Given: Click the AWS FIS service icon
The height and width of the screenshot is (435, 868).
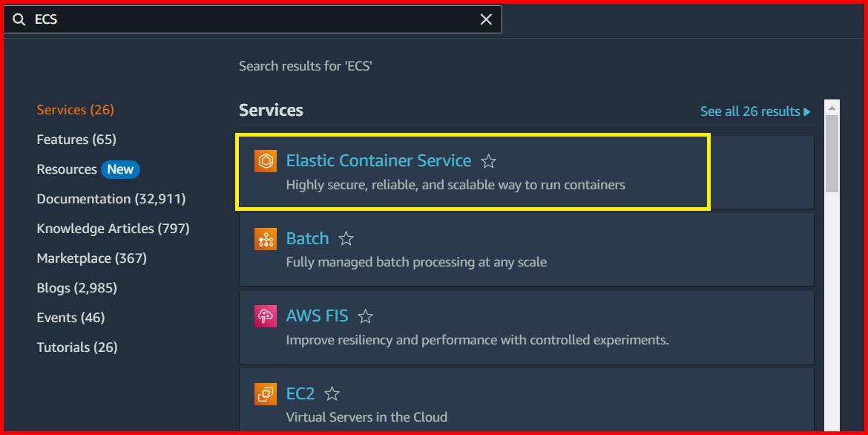Looking at the screenshot, I should click(x=265, y=315).
